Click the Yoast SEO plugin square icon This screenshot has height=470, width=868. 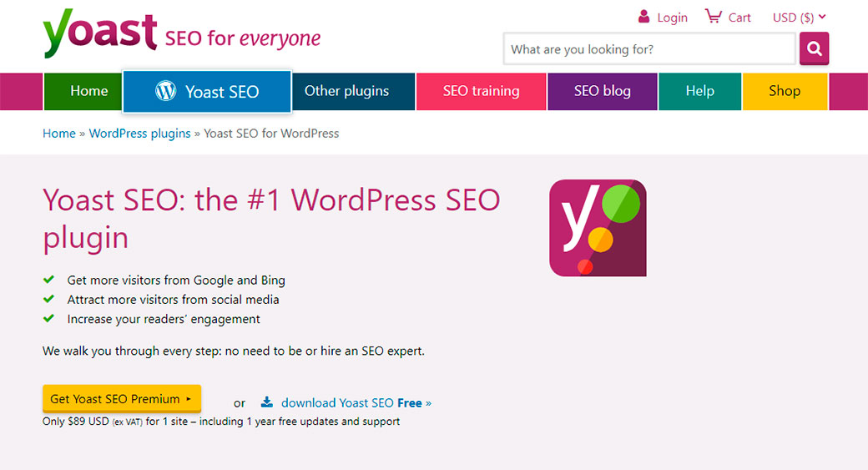pyautogui.click(x=598, y=228)
